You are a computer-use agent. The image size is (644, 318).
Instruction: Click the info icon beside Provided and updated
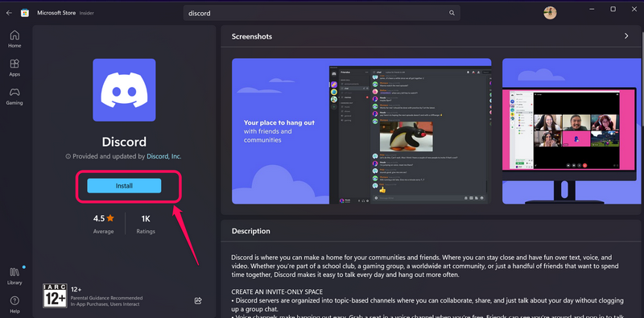click(68, 156)
